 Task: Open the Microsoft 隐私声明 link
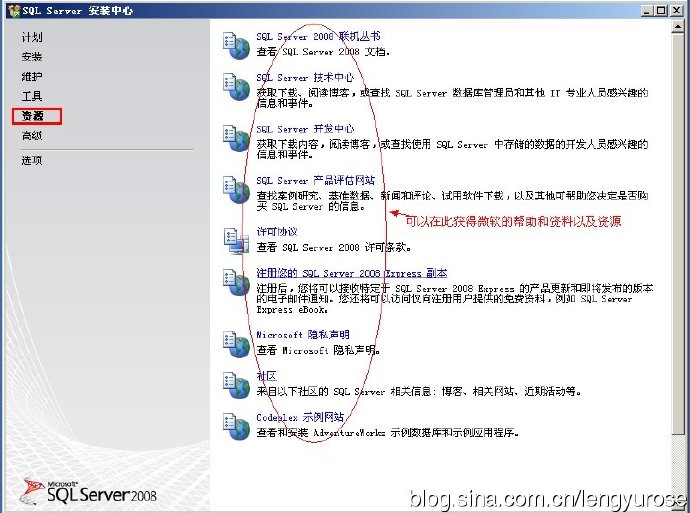[303, 335]
